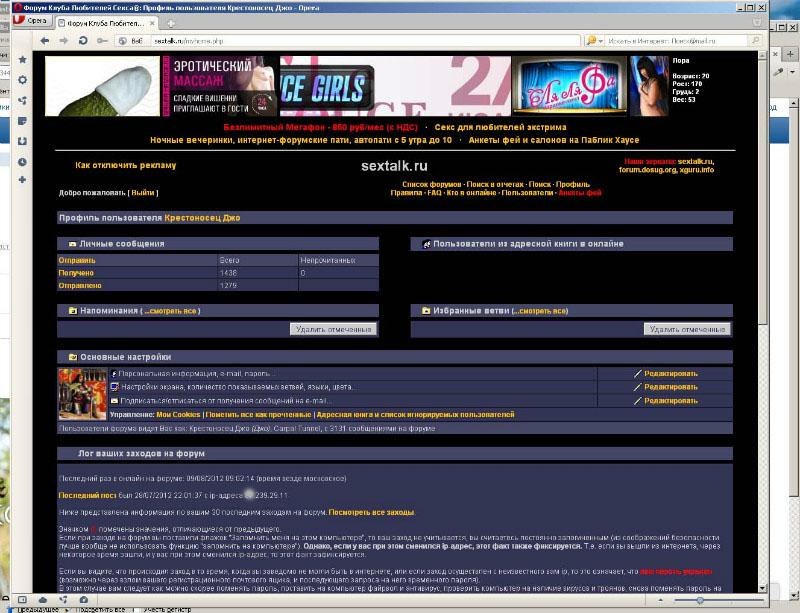Click Редактировать for personal information row
800x613 pixels.
(x=670, y=374)
